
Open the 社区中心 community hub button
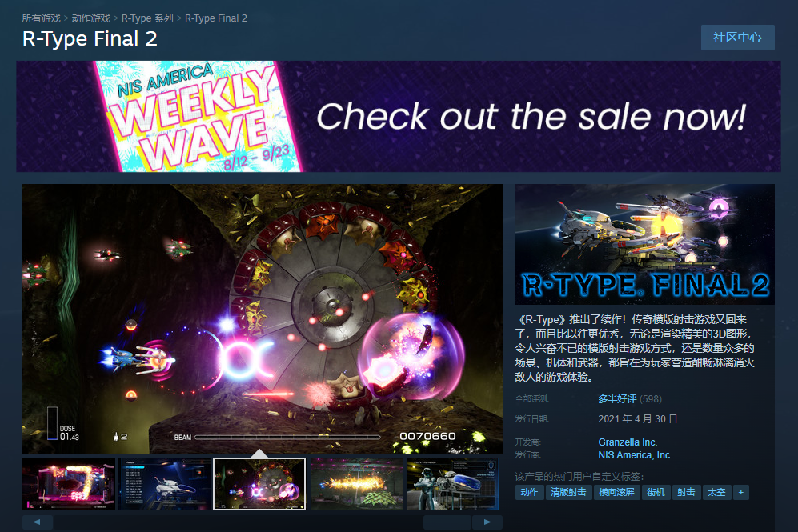coord(737,38)
